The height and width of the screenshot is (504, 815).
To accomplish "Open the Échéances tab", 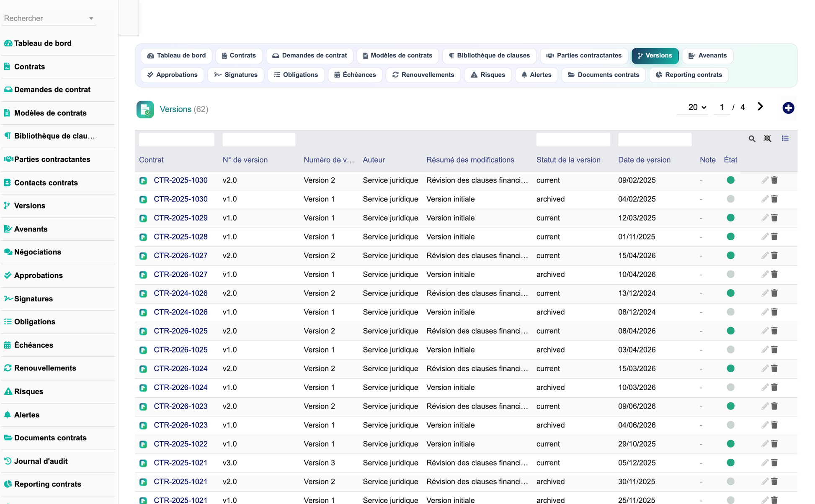I will coord(355,75).
